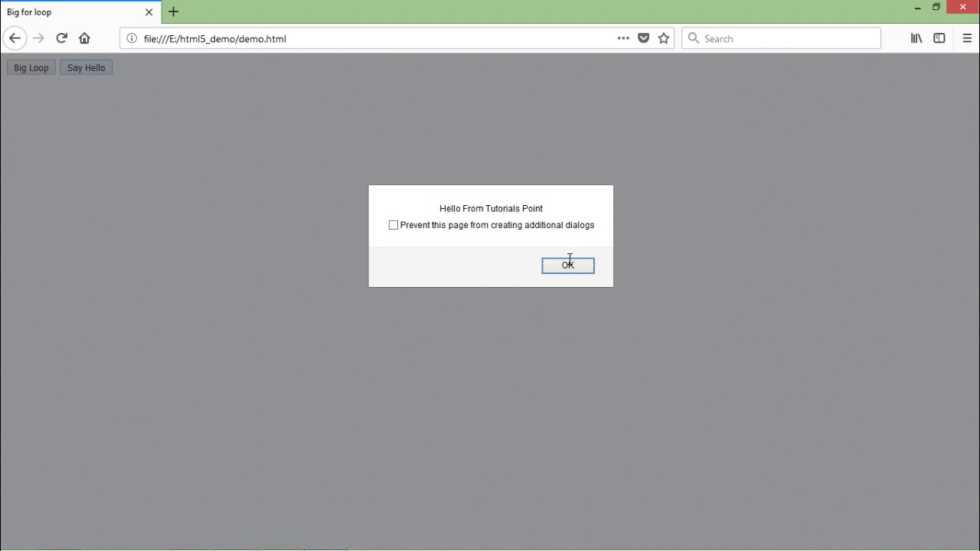Close the 'Big for loop' tab

pos(149,12)
